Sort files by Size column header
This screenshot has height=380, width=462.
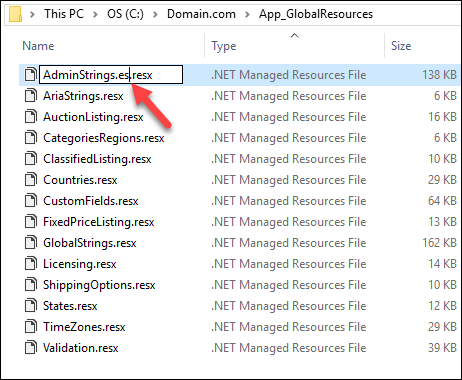point(401,46)
